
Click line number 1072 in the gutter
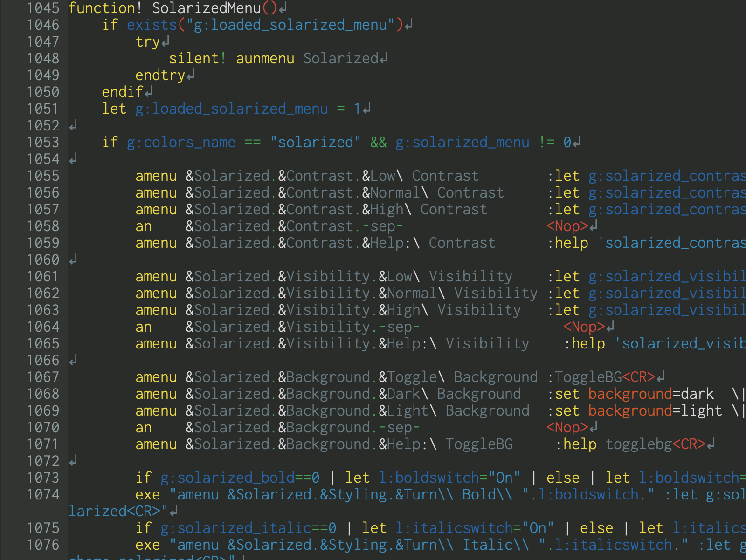pos(43,461)
